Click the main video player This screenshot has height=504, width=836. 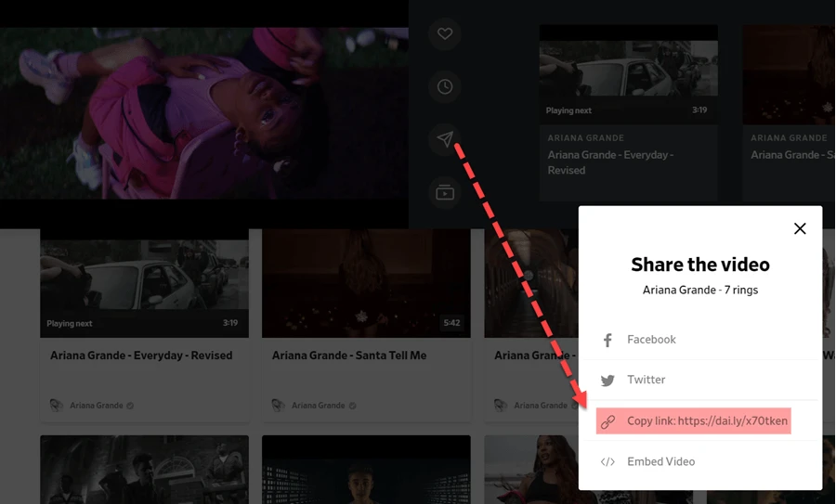pos(204,113)
